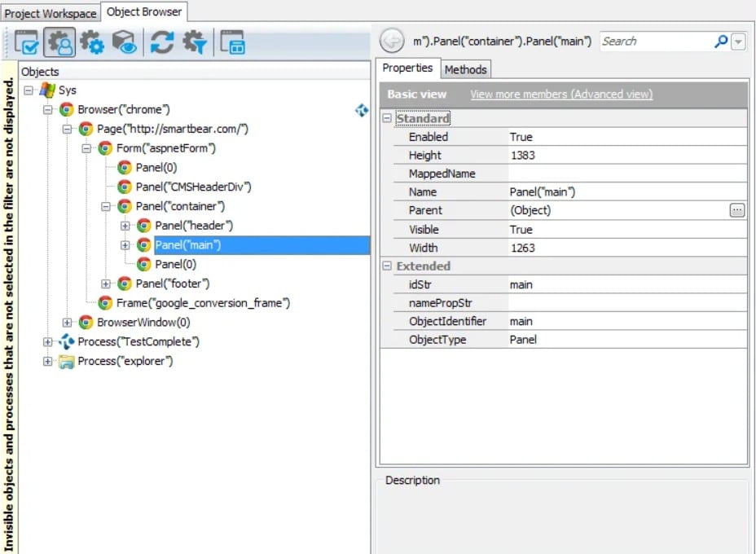Select Browser("chrome") in the tree

tap(124, 109)
